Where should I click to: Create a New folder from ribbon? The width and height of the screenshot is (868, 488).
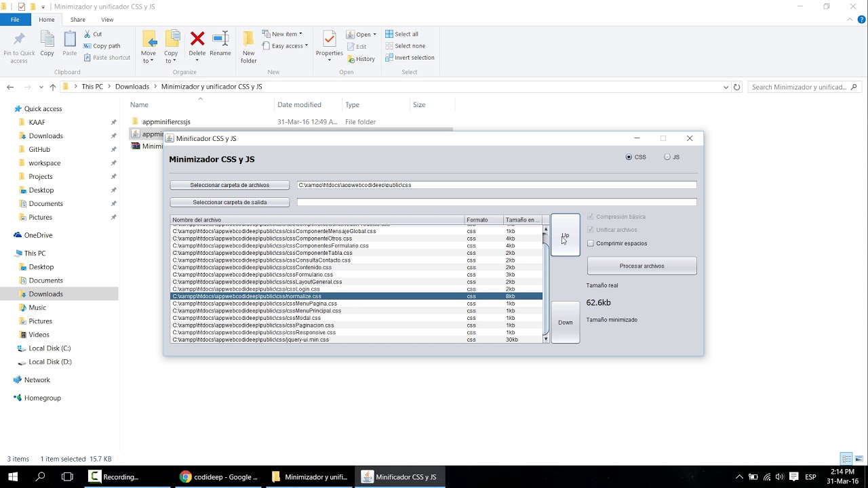249,47
